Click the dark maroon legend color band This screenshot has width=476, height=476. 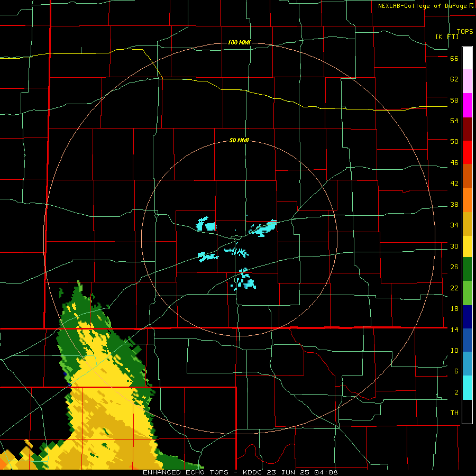tap(467, 129)
